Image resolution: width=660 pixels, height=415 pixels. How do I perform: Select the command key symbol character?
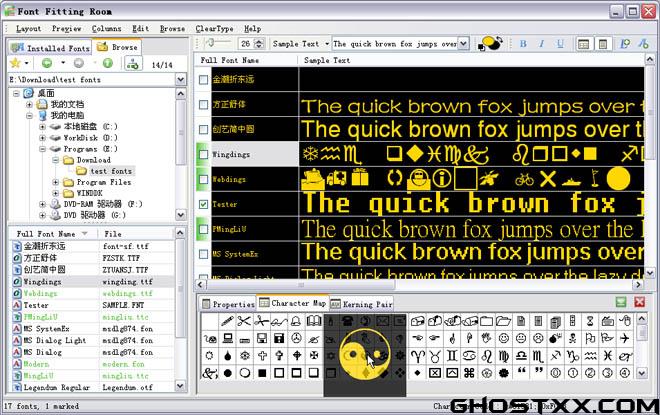click(x=469, y=373)
